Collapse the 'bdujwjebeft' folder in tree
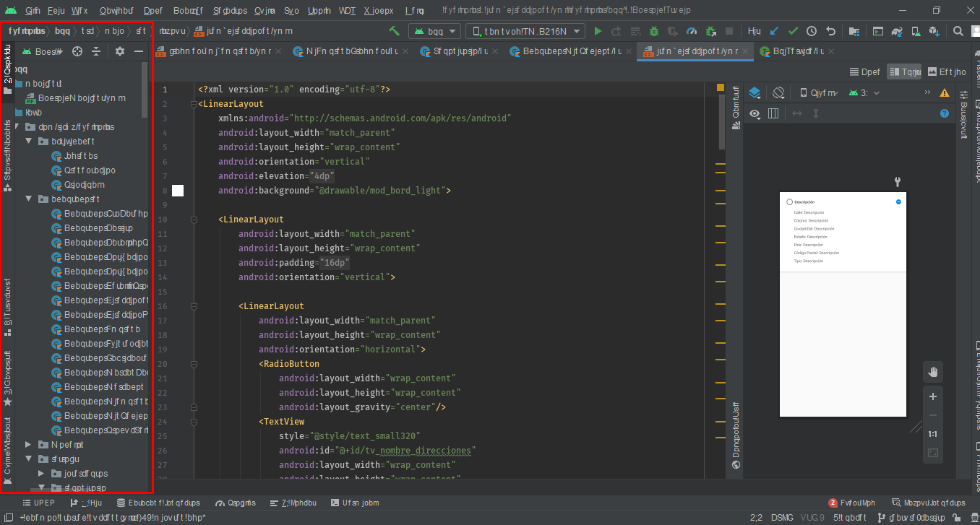The height and width of the screenshot is (525, 980). pyautogui.click(x=28, y=141)
